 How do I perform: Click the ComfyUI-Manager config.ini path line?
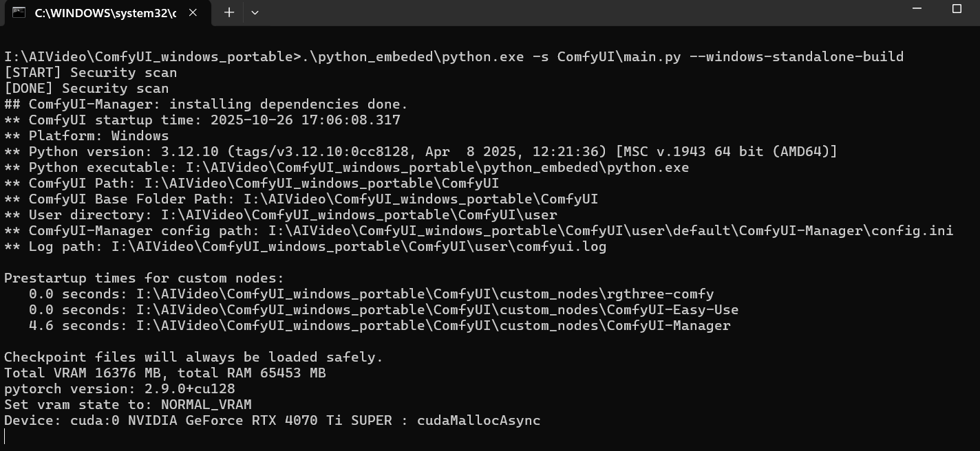[478, 230]
